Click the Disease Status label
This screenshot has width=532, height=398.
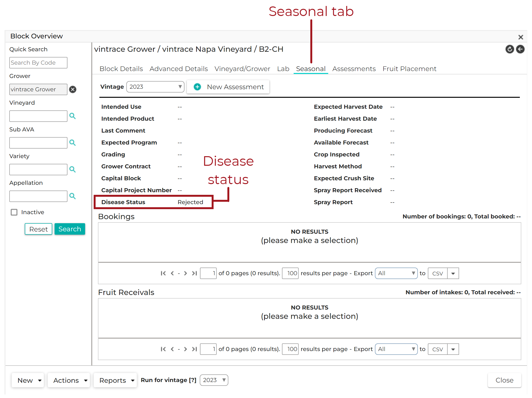[123, 202]
